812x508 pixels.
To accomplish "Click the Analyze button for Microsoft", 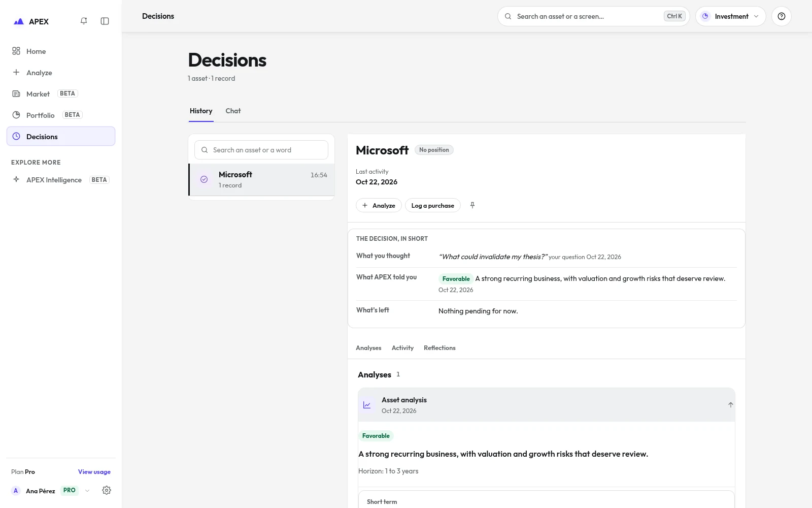I will (x=379, y=205).
